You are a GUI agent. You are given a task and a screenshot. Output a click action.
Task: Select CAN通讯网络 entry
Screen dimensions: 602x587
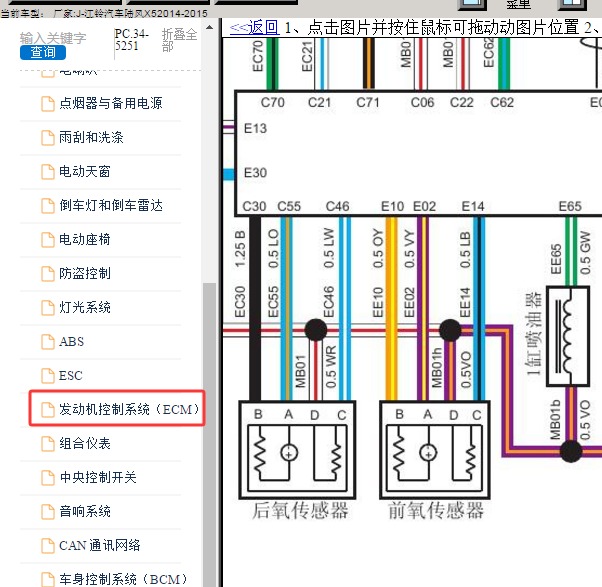click(99, 545)
